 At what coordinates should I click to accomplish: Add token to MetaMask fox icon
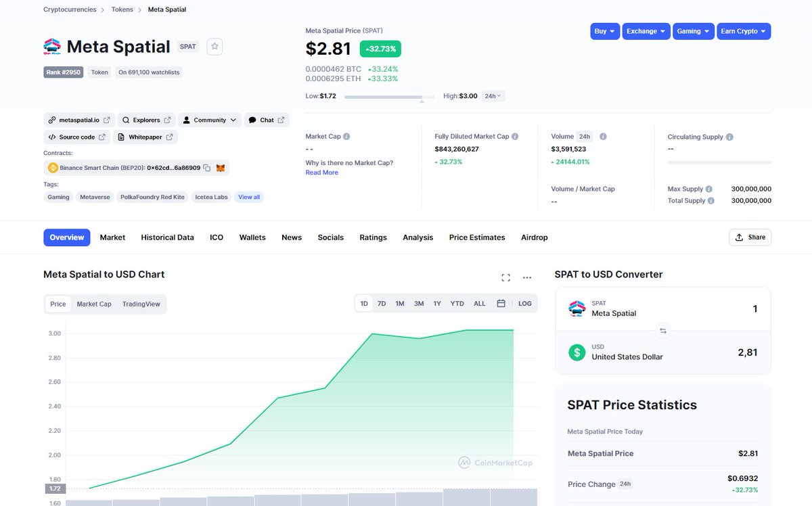pos(220,168)
